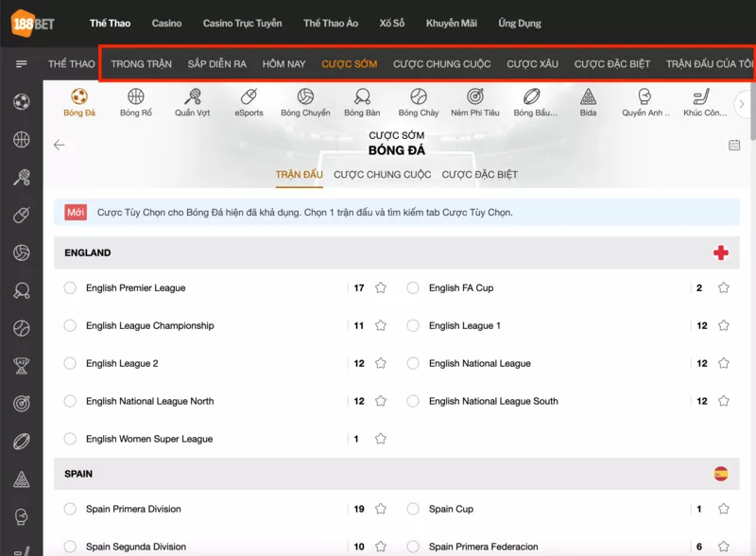This screenshot has height=556, width=756.
Task: Select English Premier League radio button
Action: (x=70, y=287)
